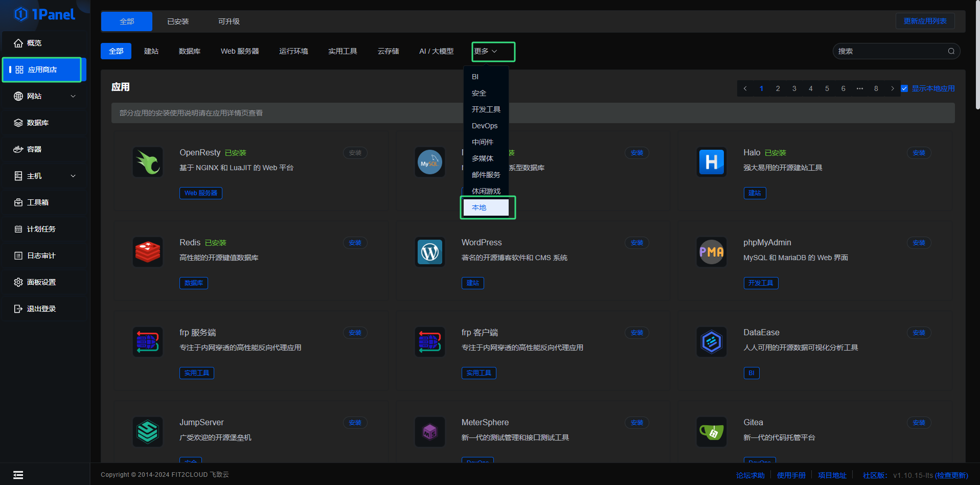Go to the previous page arrow

point(745,88)
